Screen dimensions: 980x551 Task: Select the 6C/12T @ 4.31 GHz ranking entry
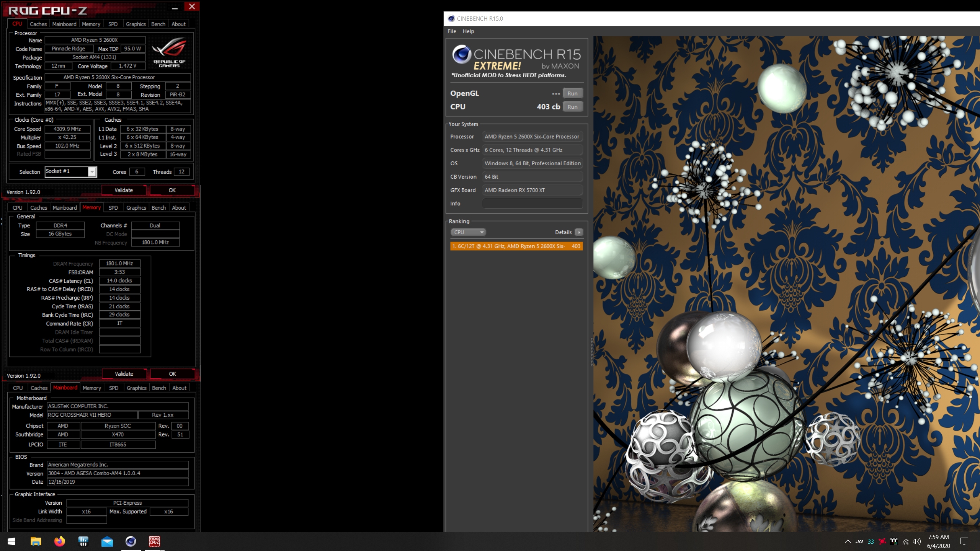coord(516,246)
